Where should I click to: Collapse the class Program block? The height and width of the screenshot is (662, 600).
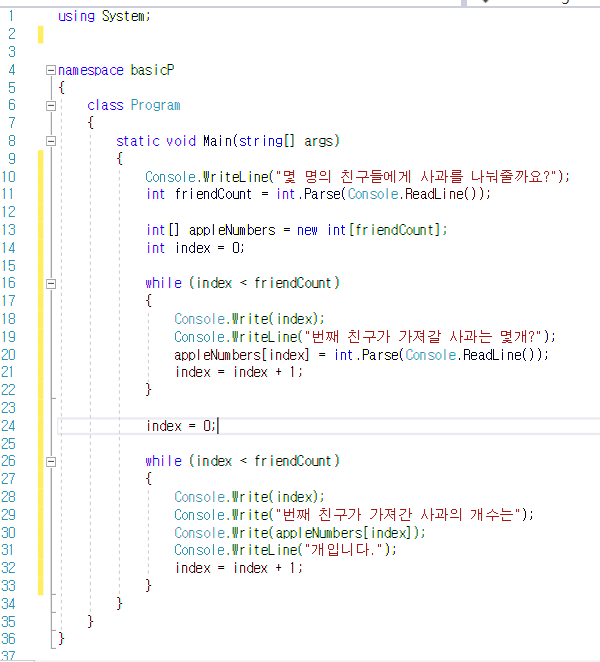51,106
